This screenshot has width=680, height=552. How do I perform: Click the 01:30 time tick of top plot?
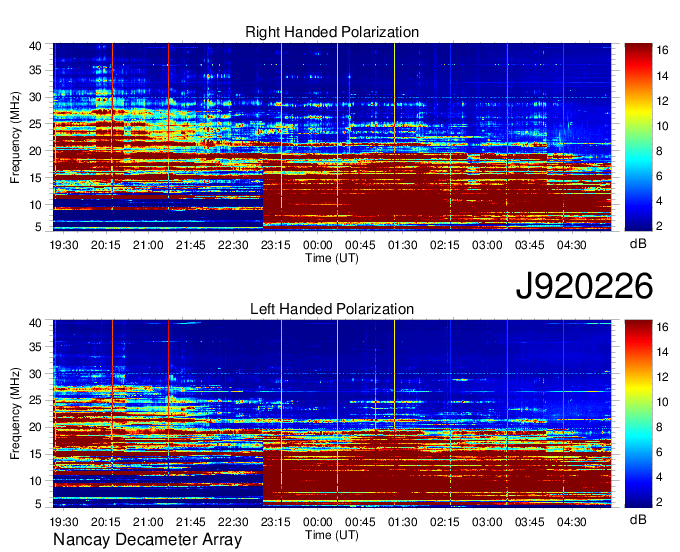[x=402, y=245]
